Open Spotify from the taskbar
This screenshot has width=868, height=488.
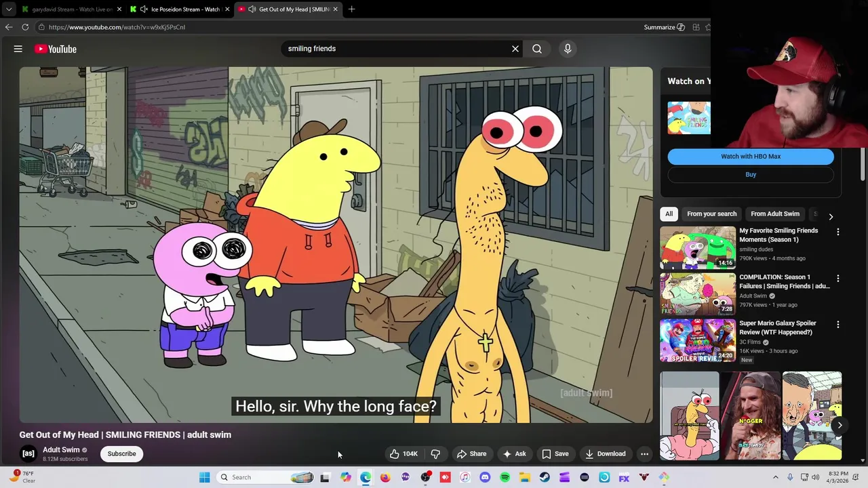[x=505, y=477]
